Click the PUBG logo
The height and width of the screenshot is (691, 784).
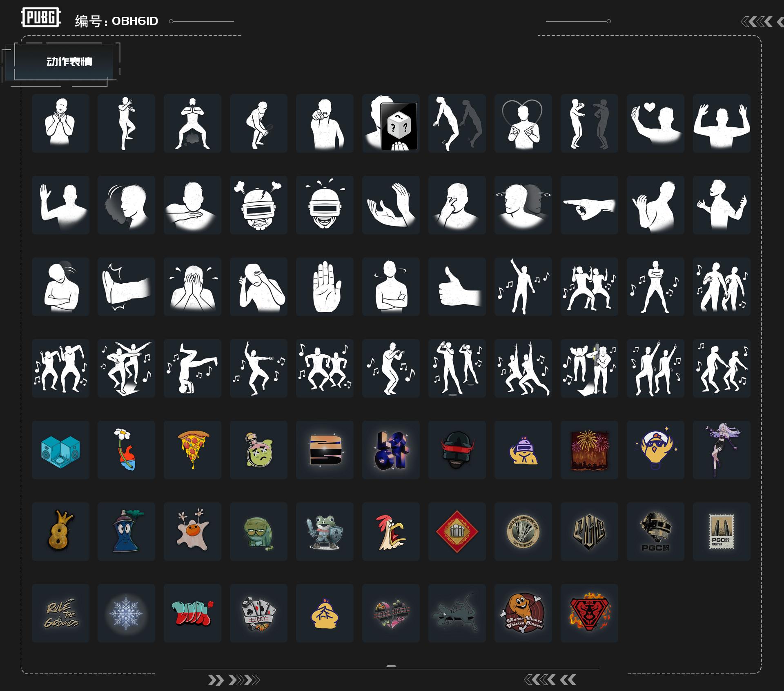tap(41, 18)
